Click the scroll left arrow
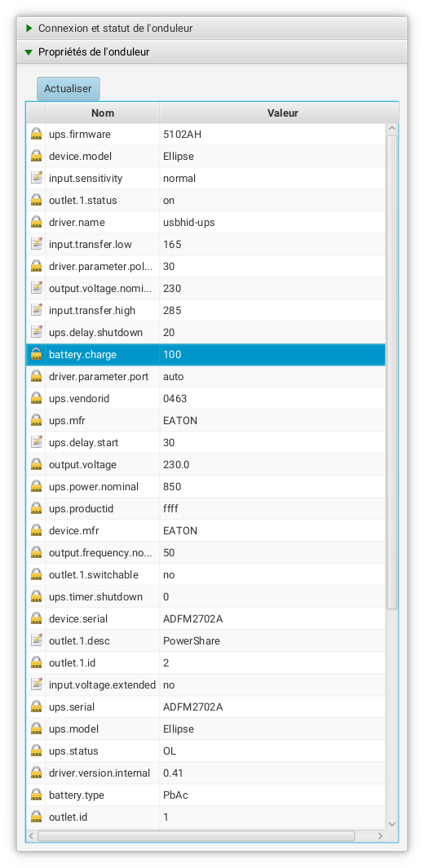 [x=32, y=835]
